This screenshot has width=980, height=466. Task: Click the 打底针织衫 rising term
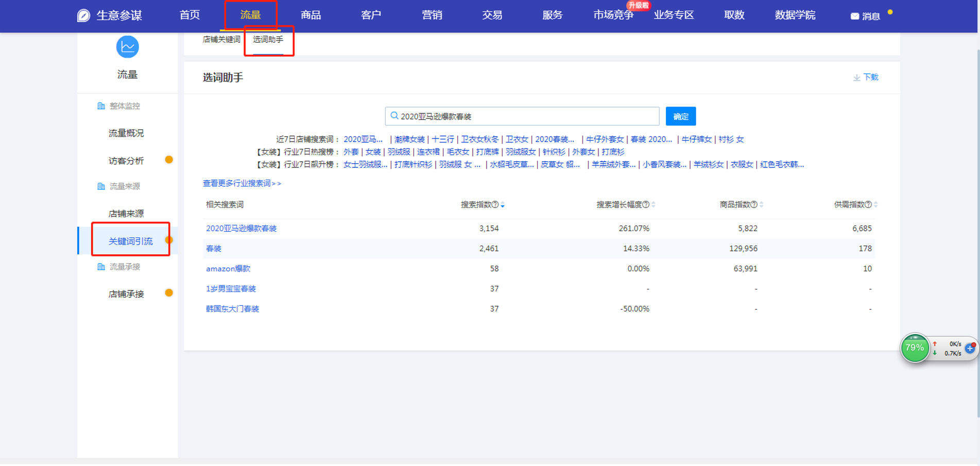pos(414,165)
